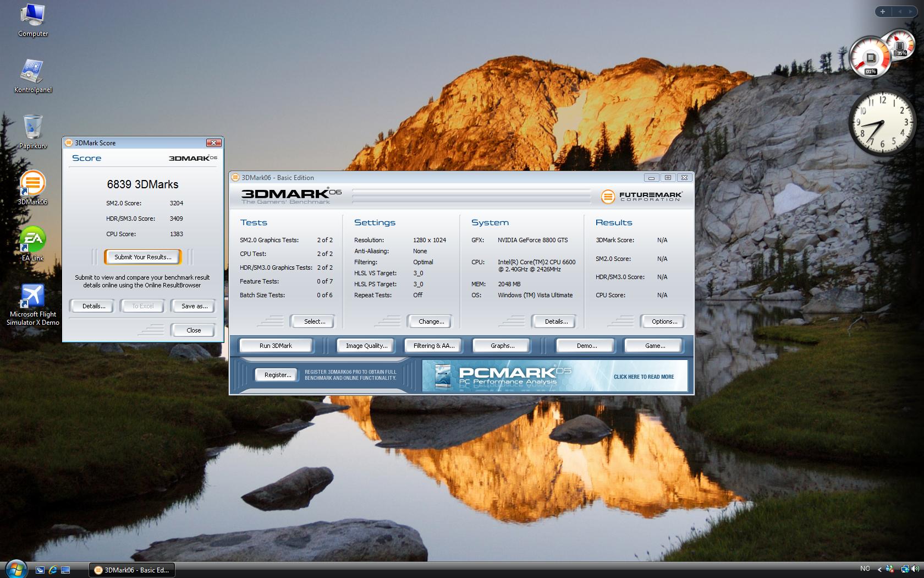Click the Register button

tap(277, 375)
